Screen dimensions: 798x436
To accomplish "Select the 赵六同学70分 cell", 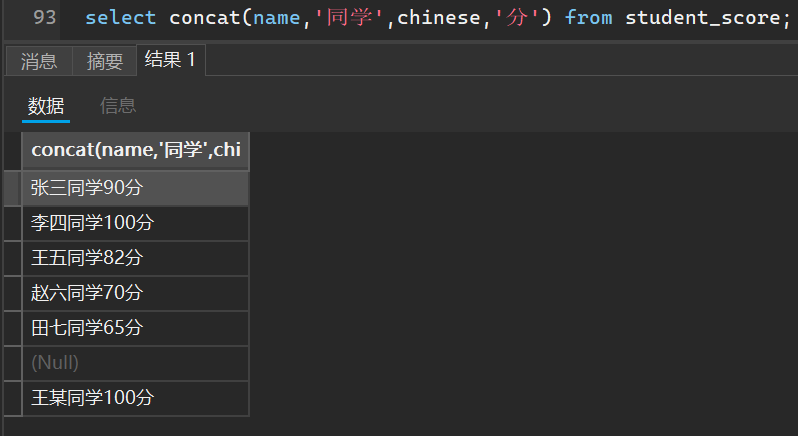I will coord(136,294).
